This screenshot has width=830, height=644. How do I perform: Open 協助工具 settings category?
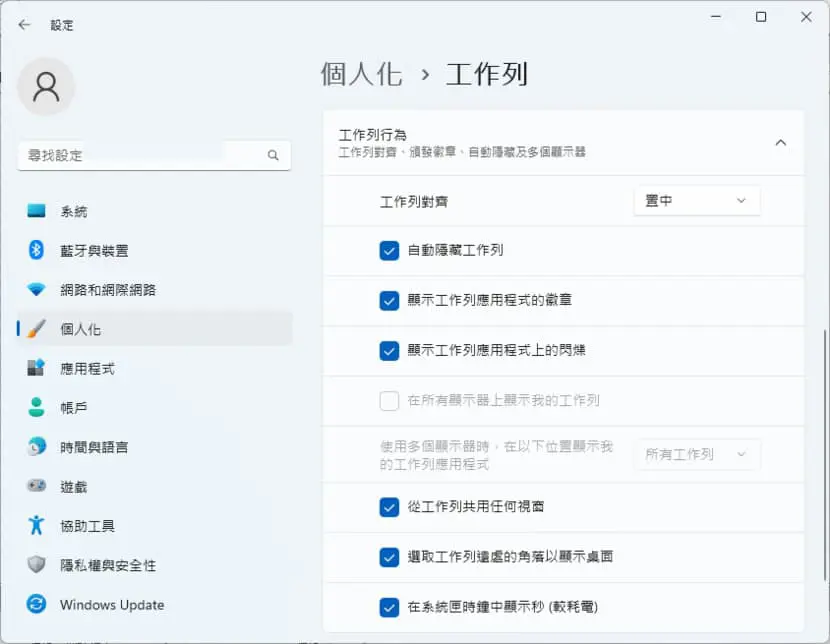[x=155, y=525]
